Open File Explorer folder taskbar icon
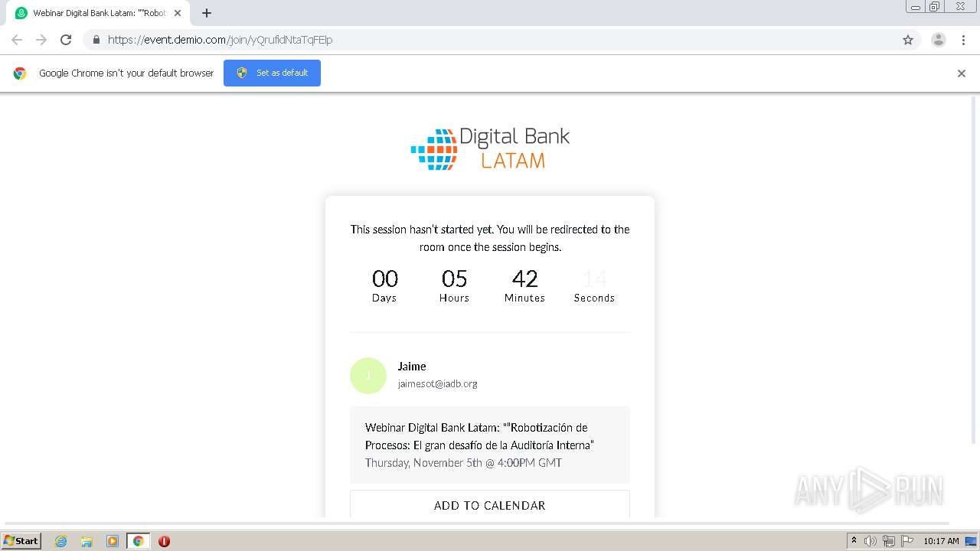The width and height of the screenshot is (980, 551). pos(87,541)
